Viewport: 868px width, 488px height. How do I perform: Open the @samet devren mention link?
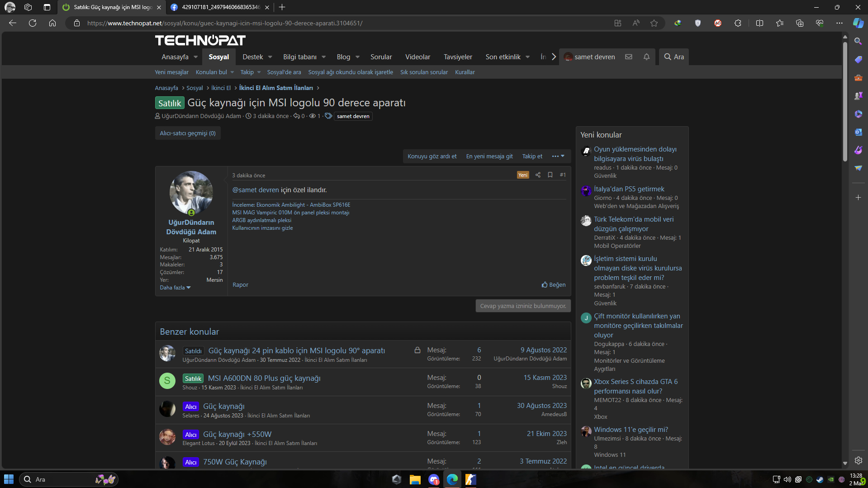click(256, 190)
